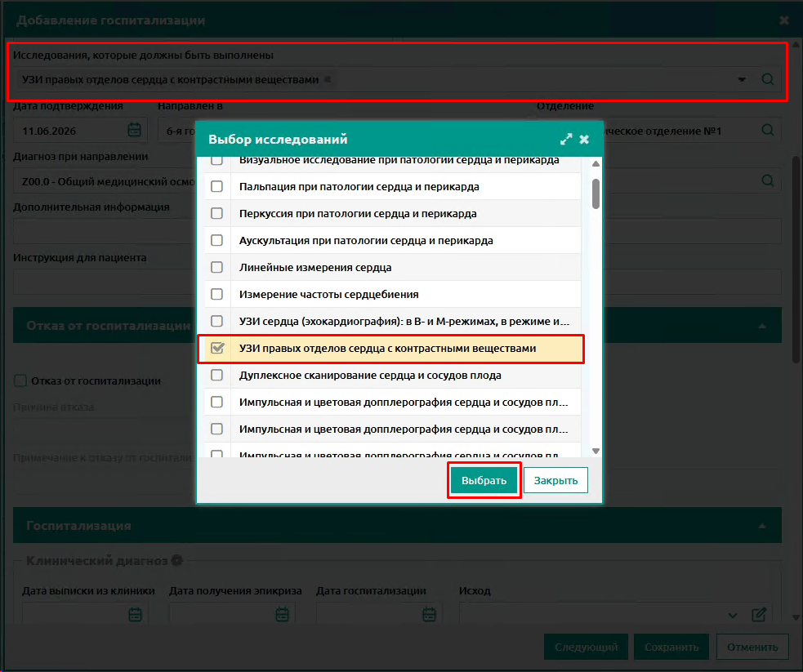The height and width of the screenshot is (672, 803).
Task: Click edit icon next to Исход
Action: (759, 615)
